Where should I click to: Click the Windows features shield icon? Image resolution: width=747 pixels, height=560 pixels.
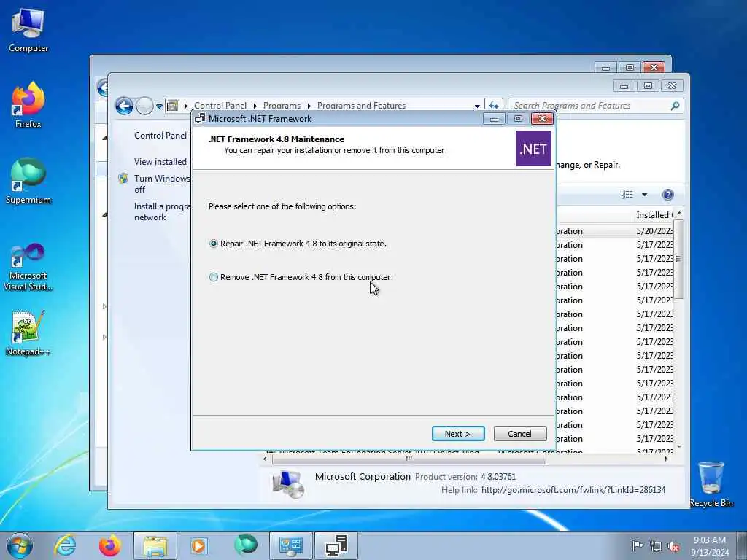pyautogui.click(x=123, y=179)
